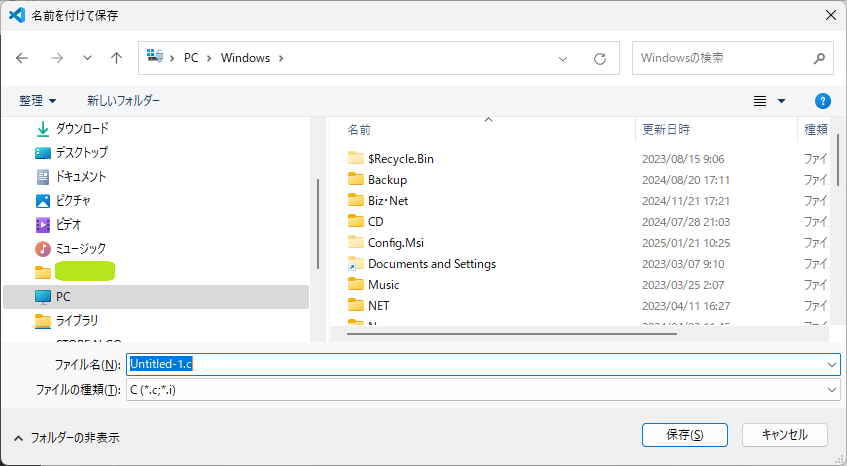Open ファイルの種類 combo box
Image resolution: width=847 pixels, height=466 pixels.
pos(483,390)
